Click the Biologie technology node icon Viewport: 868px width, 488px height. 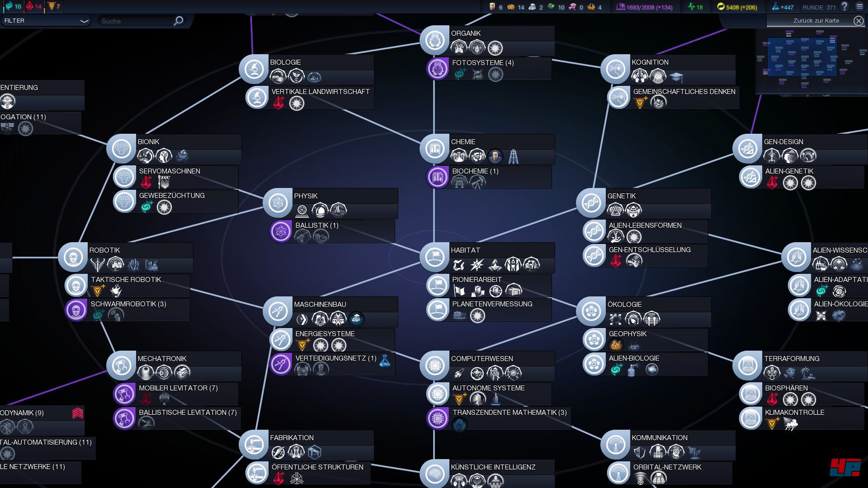pos(254,69)
